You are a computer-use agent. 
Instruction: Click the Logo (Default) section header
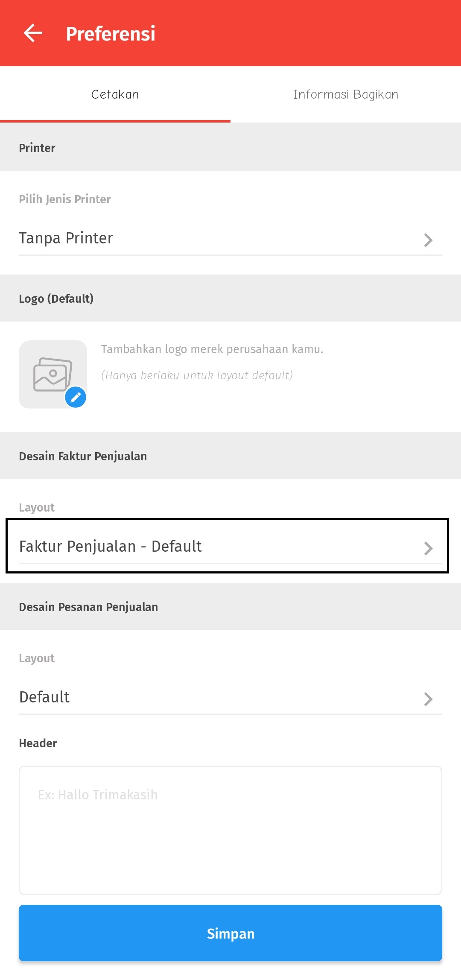pos(56,298)
